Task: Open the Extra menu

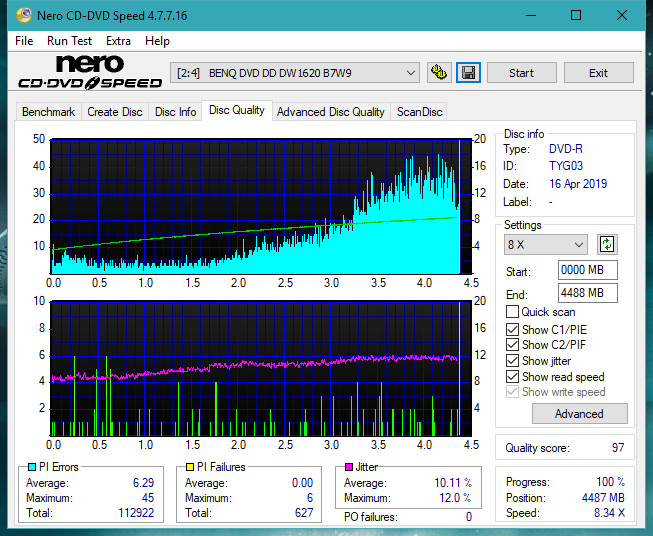Action: pos(118,41)
